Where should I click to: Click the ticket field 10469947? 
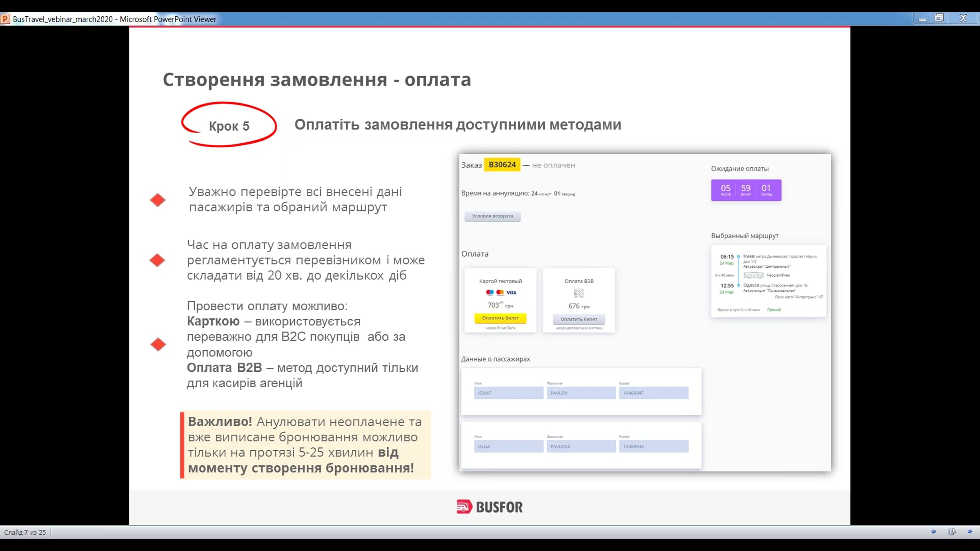point(654,393)
